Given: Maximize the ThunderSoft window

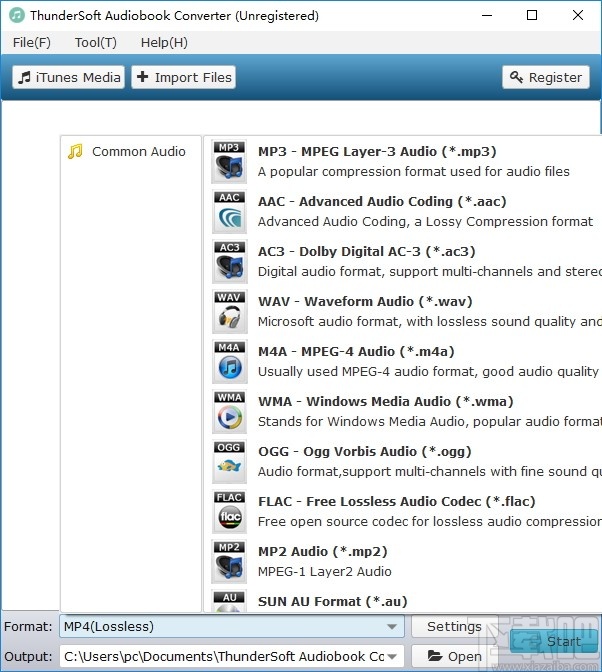Looking at the screenshot, I should [x=532, y=15].
